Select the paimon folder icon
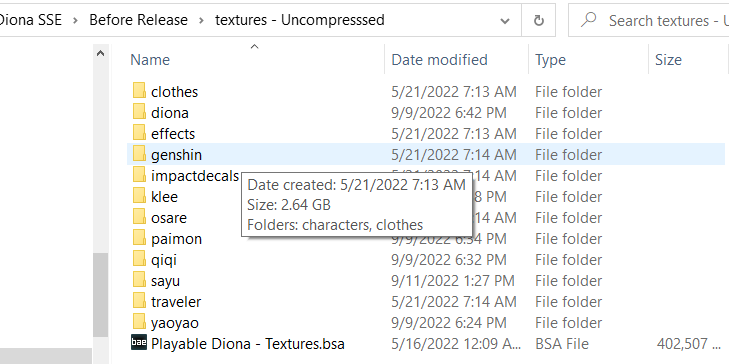 coord(139,238)
